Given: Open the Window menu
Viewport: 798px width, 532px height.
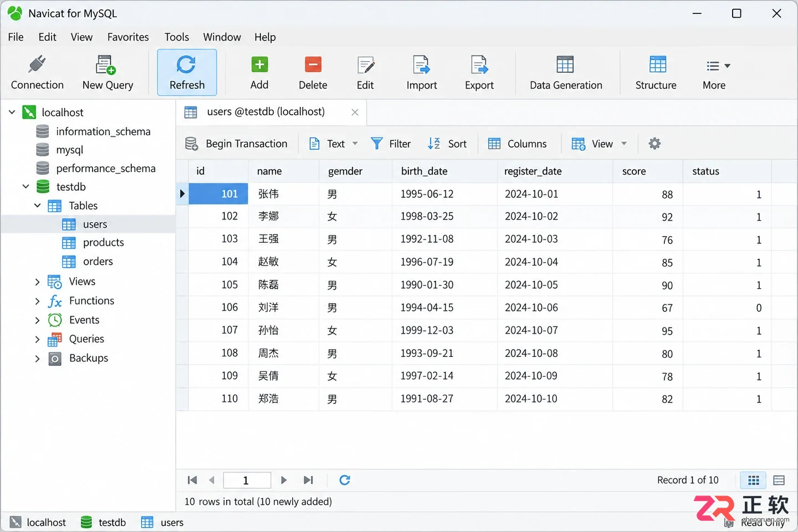Looking at the screenshot, I should coord(222,37).
